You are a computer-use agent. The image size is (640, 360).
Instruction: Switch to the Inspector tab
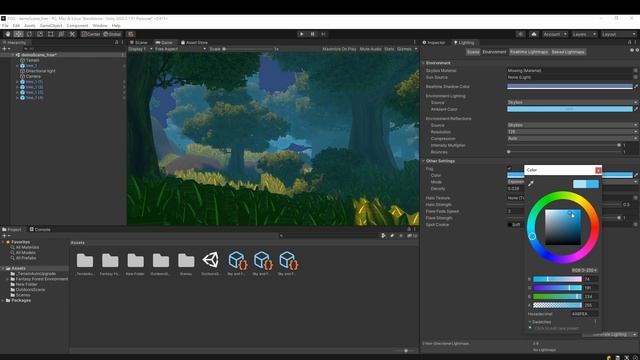click(x=434, y=42)
